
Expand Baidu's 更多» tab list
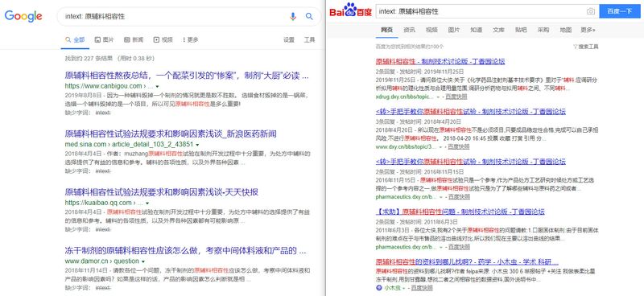[588, 30]
